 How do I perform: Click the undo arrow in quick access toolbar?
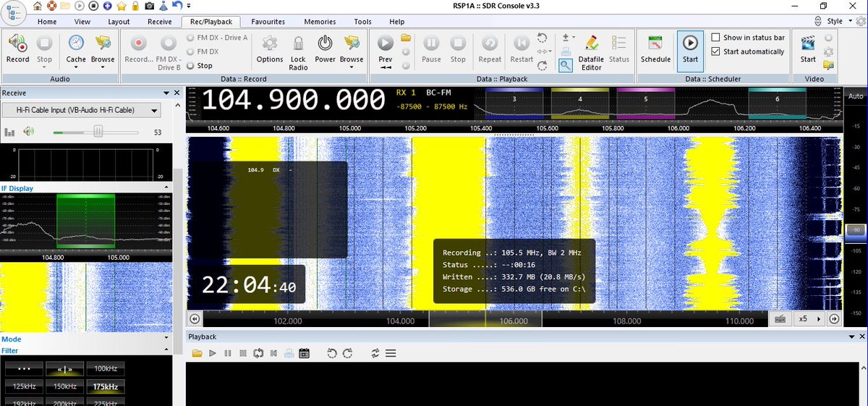[x=177, y=6]
